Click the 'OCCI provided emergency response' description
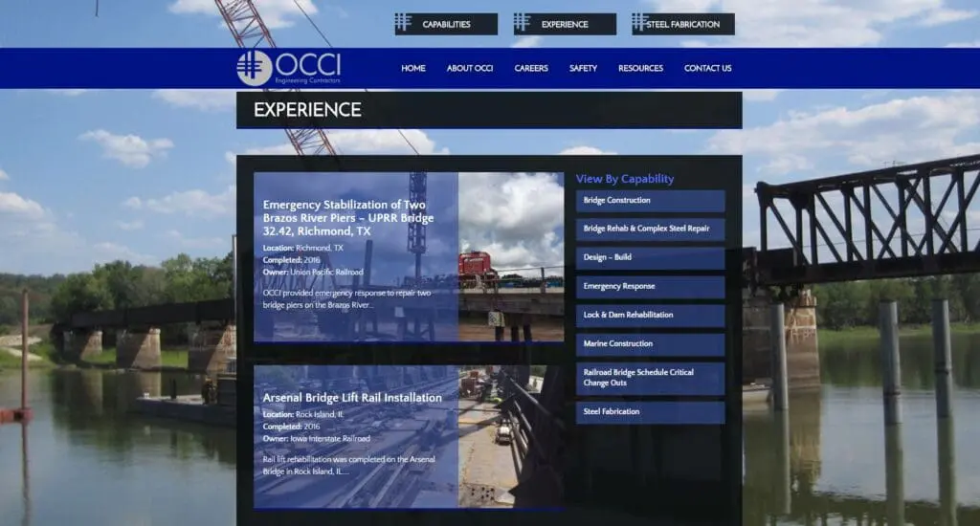 click(346, 299)
